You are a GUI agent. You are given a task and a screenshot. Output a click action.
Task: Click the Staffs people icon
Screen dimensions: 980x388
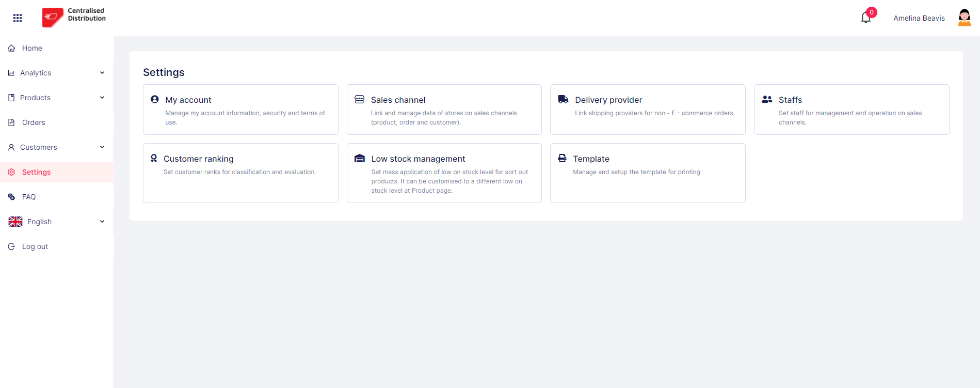point(767,100)
